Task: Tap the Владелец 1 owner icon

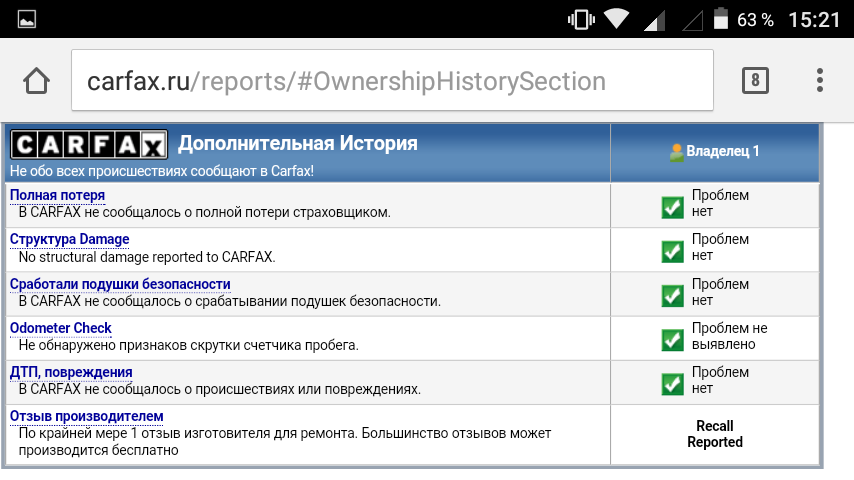Action: pos(677,152)
